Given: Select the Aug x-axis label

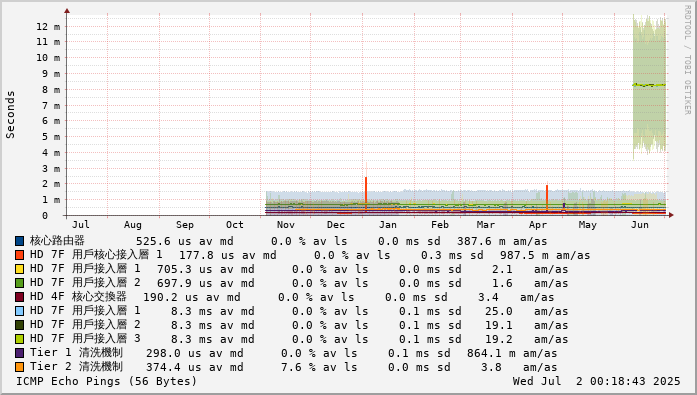Looking at the screenshot, I should point(132,225).
